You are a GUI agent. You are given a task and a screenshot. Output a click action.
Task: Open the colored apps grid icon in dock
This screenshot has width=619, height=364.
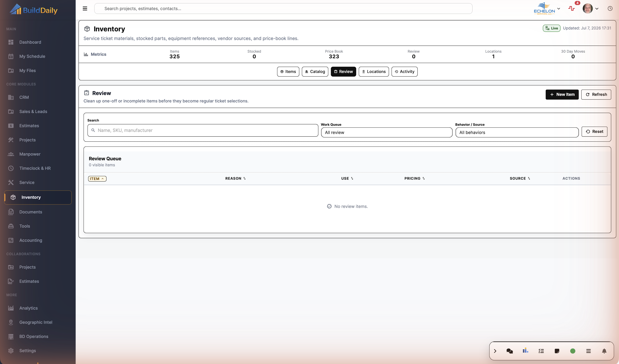525,351
